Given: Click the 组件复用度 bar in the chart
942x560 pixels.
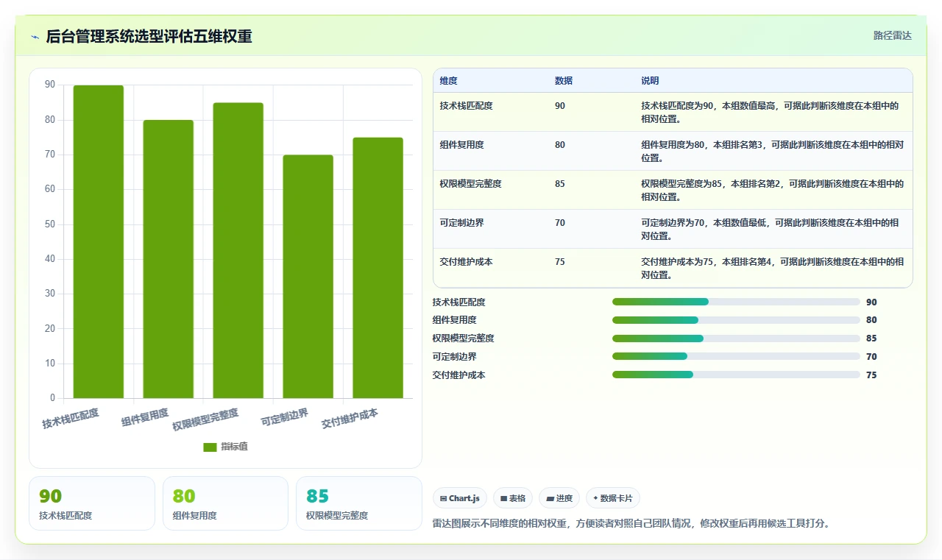Looking at the screenshot, I should pos(169,259).
